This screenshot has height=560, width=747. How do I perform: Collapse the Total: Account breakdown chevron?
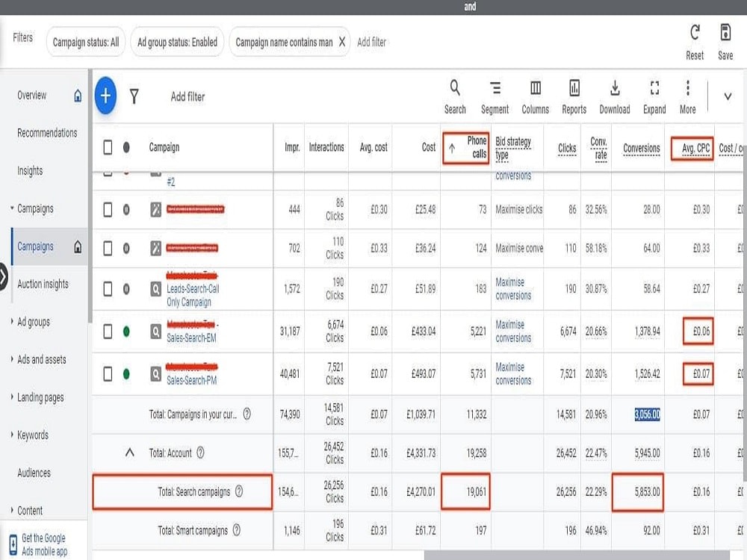point(129,452)
